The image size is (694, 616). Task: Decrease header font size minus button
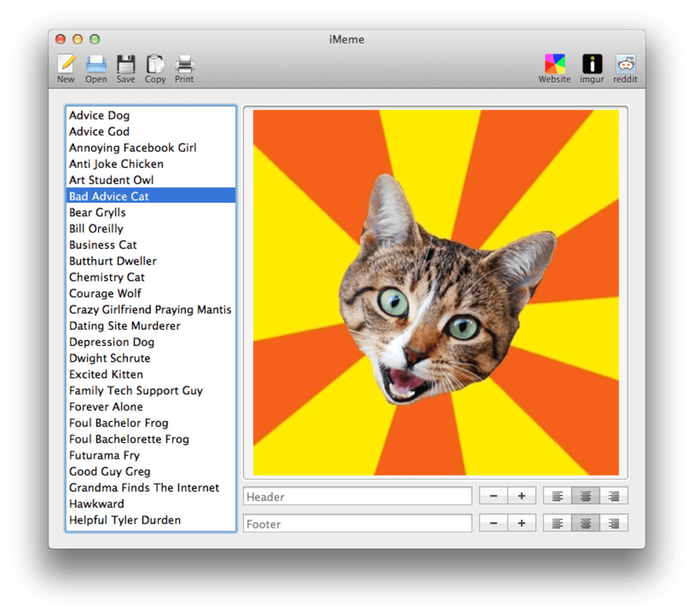tap(493, 496)
